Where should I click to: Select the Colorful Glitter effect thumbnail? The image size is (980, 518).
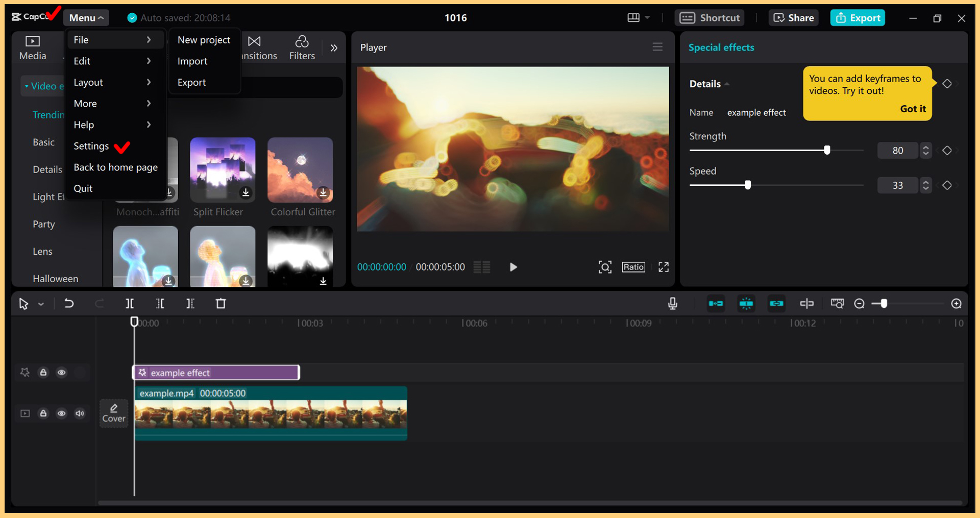point(300,170)
